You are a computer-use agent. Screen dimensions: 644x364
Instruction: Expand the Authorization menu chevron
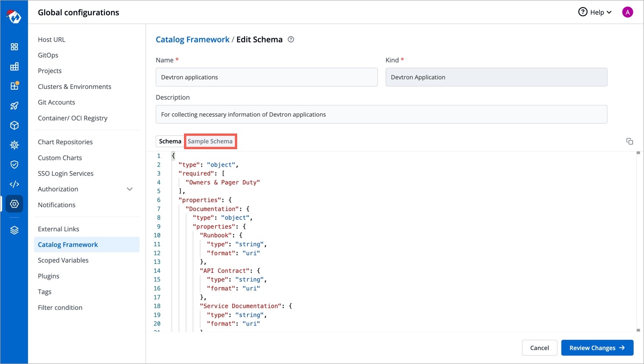coord(130,189)
